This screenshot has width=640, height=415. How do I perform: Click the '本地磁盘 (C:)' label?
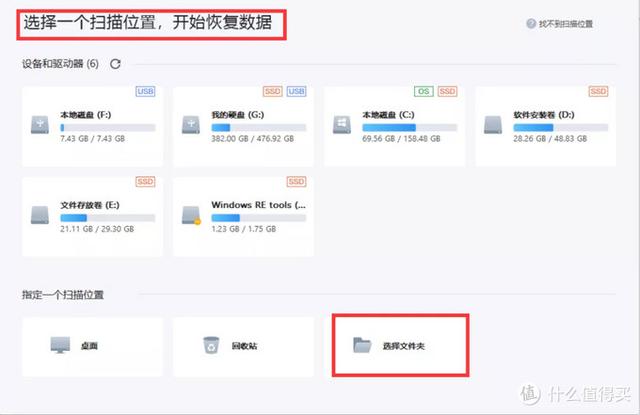coord(388,115)
